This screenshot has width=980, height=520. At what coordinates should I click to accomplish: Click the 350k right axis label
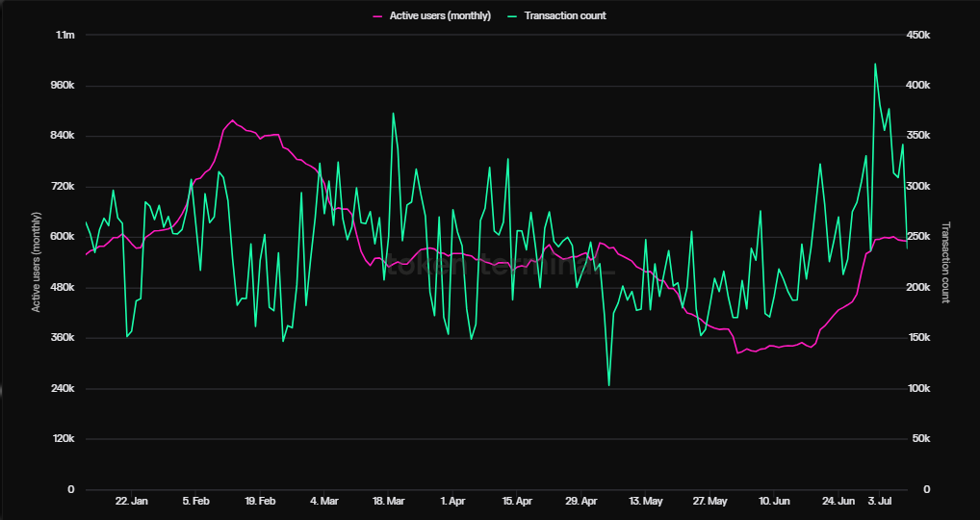(918, 136)
